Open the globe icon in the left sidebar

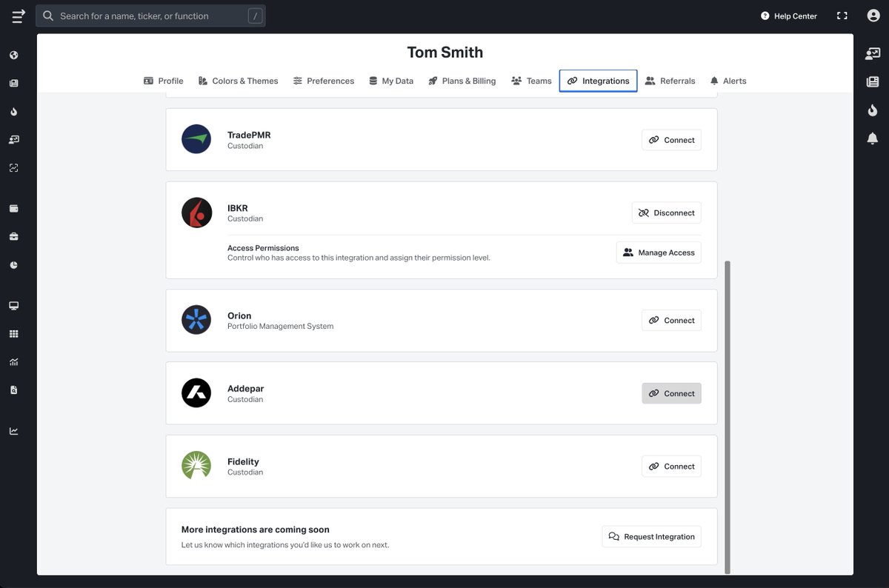coord(13,55)
